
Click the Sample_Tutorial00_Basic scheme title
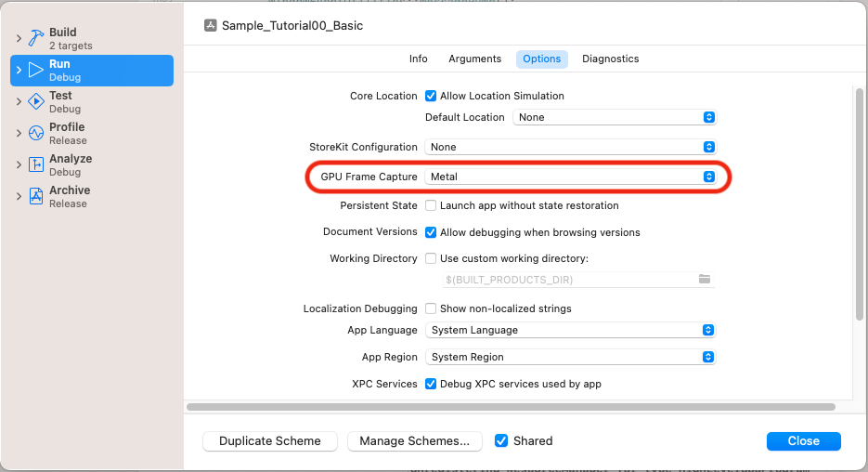point(292,25)
